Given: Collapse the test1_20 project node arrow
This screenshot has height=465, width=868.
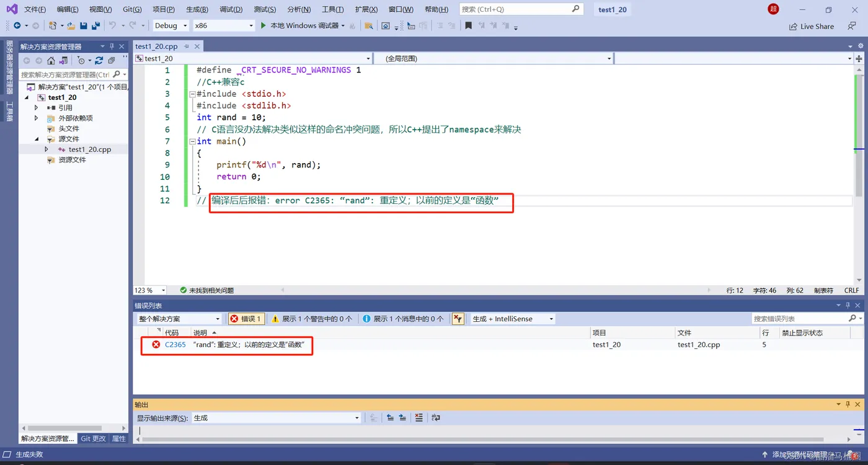Looking at the screenshot, I should pyautogui.click(x=27, y=97).
